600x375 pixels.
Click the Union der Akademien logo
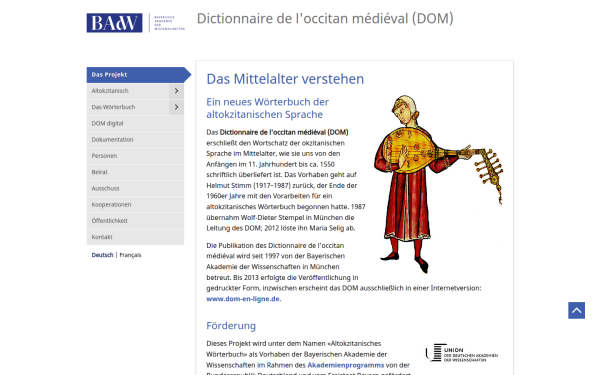click(x=461, y=353)
